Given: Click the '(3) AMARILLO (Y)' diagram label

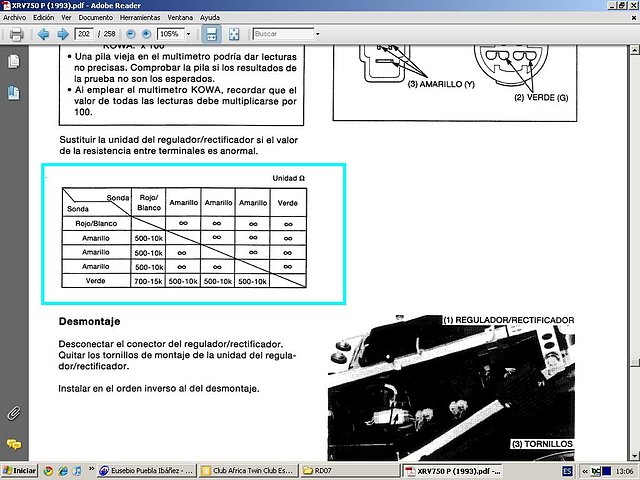Looking at the screenshot, I should [x=441, y=84].
